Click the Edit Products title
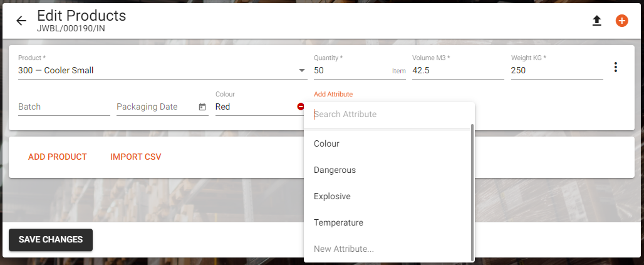The height and width of the screenshot is (265, 644). click(81, 16)
